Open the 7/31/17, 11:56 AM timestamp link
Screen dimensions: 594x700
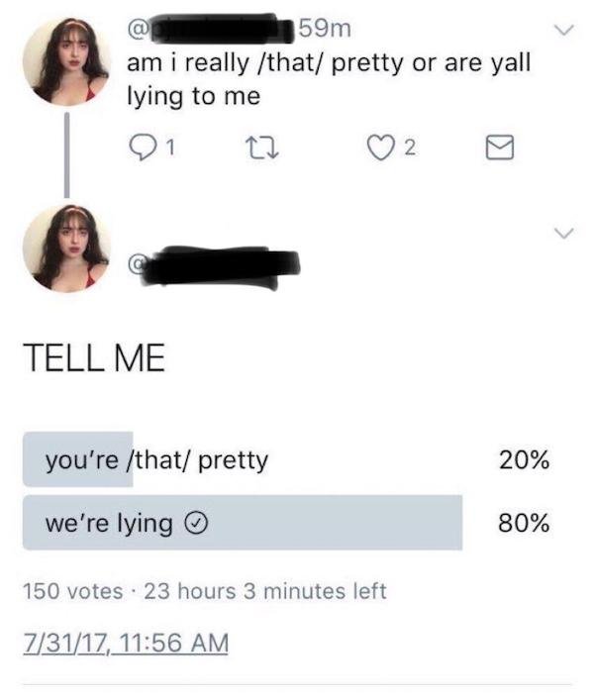click(x=126, y=643)
